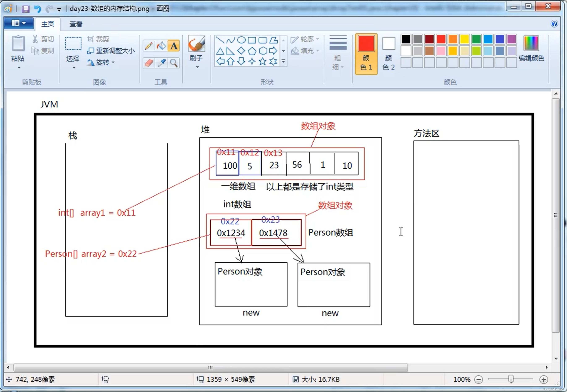Image resolution: width=567 pixels, height=392 pixels.
Task: Open the shape Fill dropdown
Action: pyautogui.click(x=305, y=51)
